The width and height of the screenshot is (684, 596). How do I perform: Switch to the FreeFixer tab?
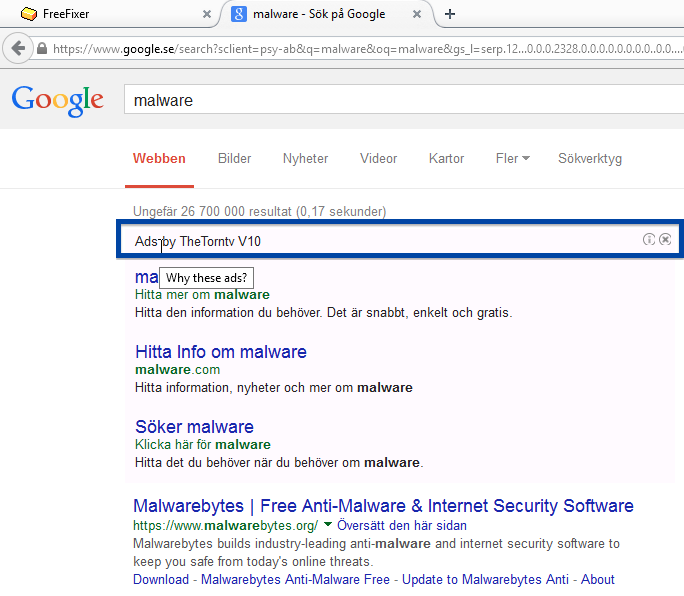click(109, 14)
